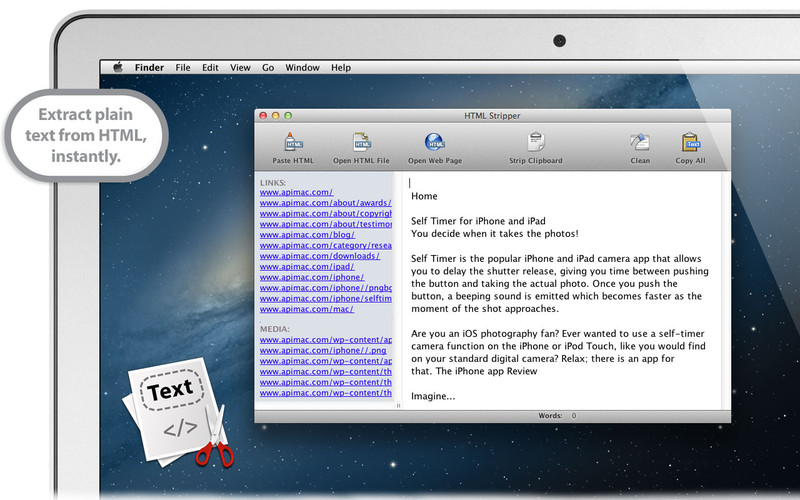Image resolution: width=800 pixels, height=500 pixels.
Task: Click the Strip Clipboard icon
Action: [x=536, y=142]
